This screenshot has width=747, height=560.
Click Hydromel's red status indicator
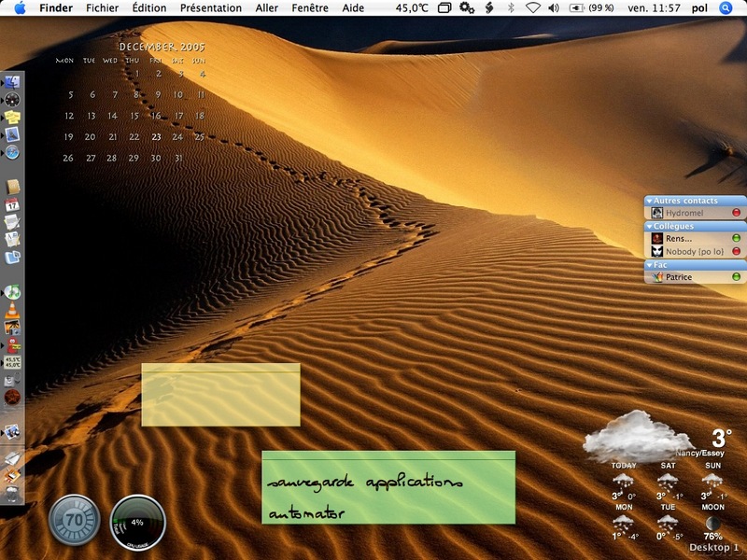(736, 213)
